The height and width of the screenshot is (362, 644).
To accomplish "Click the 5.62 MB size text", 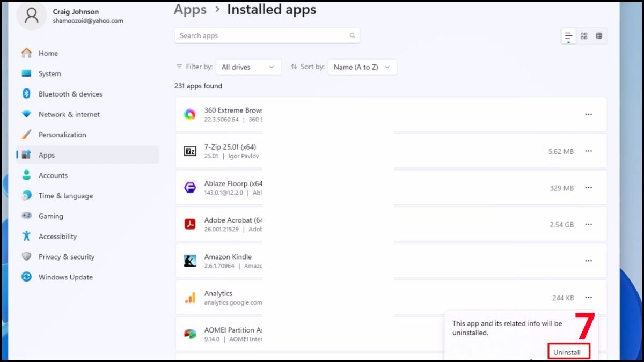I will [561, 151].
